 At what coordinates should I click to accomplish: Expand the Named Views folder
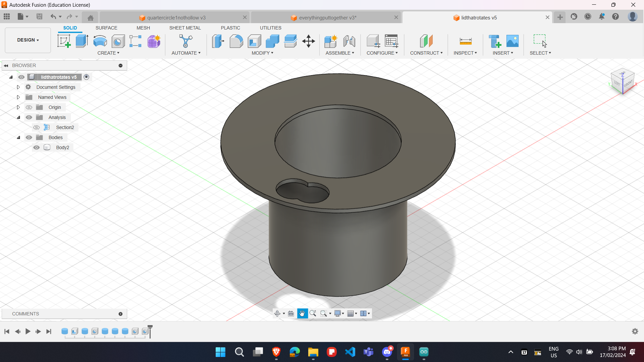pos(18,97)
